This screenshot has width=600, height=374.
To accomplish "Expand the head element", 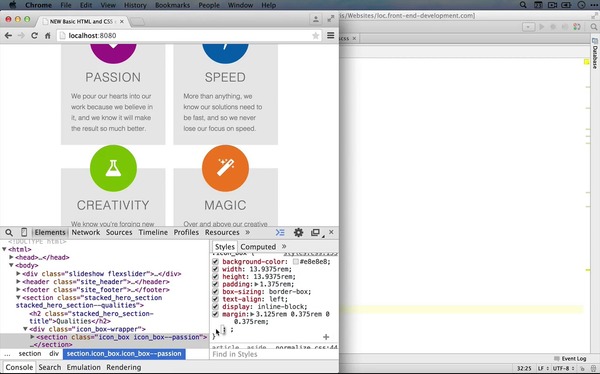I will (11, 257).
